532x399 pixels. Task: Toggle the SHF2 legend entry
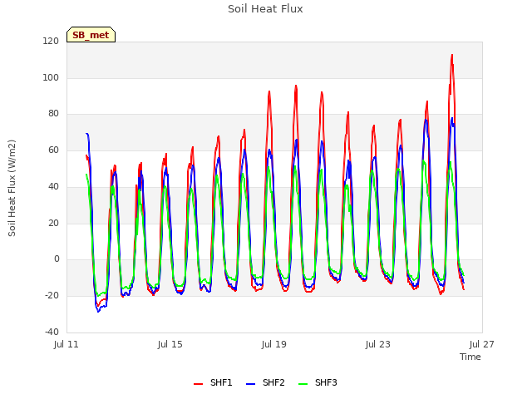pyautogui.click(x=265, y=383)
